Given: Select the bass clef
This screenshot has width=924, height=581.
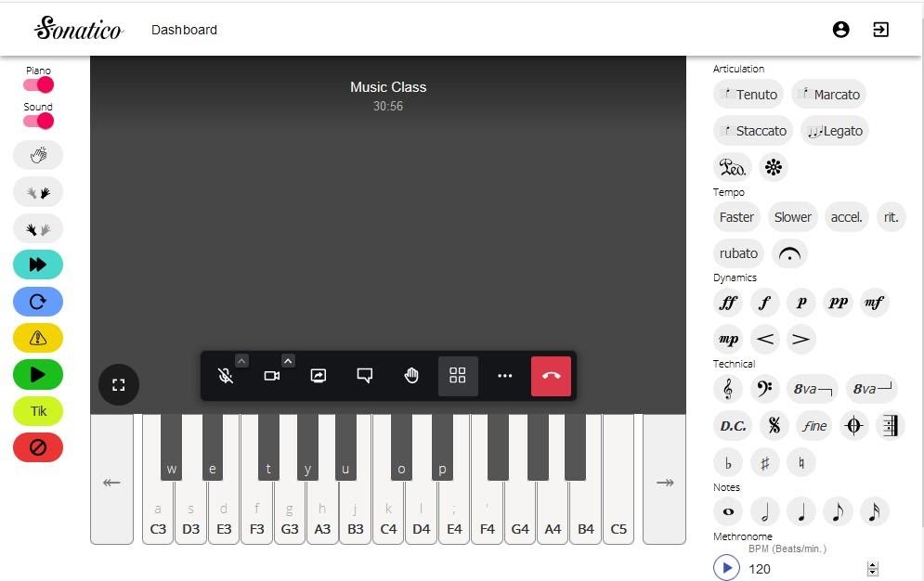Looking at the screenshot, I should [765, 389].
